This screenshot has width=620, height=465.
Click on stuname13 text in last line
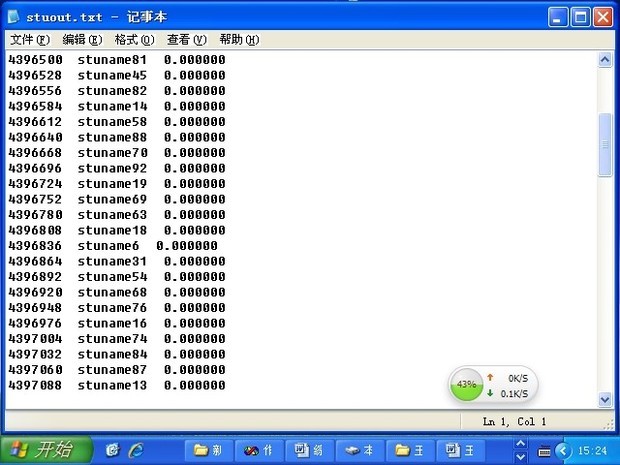click(x=112, y=385)
